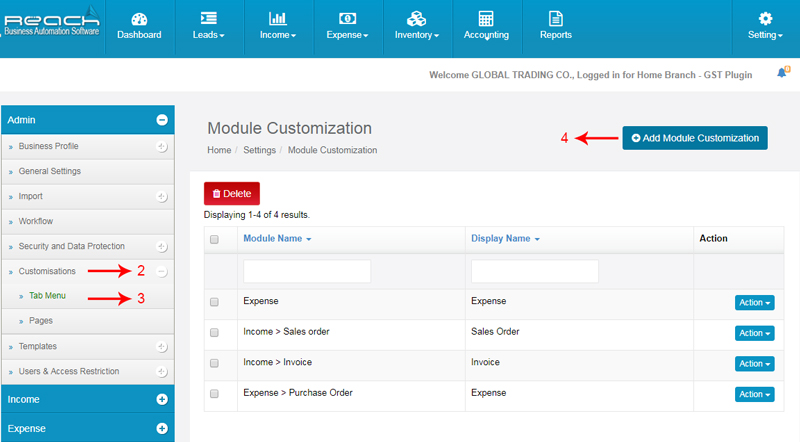The image size is (800, 442).
Task: Sort by Module Name column
Action: pos(277,238)
